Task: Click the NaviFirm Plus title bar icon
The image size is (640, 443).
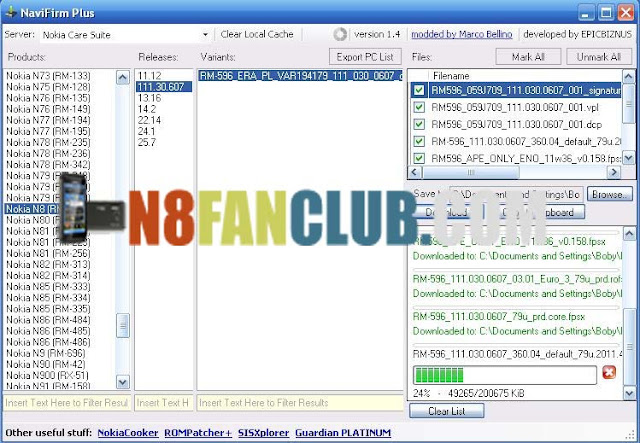Action: pos(10,12)
